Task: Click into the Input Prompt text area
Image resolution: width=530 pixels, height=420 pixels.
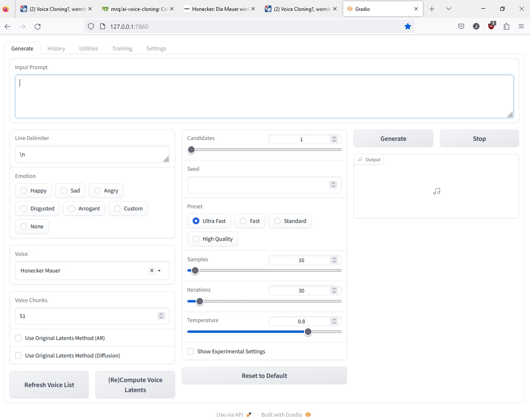Action: pos(264,96)
